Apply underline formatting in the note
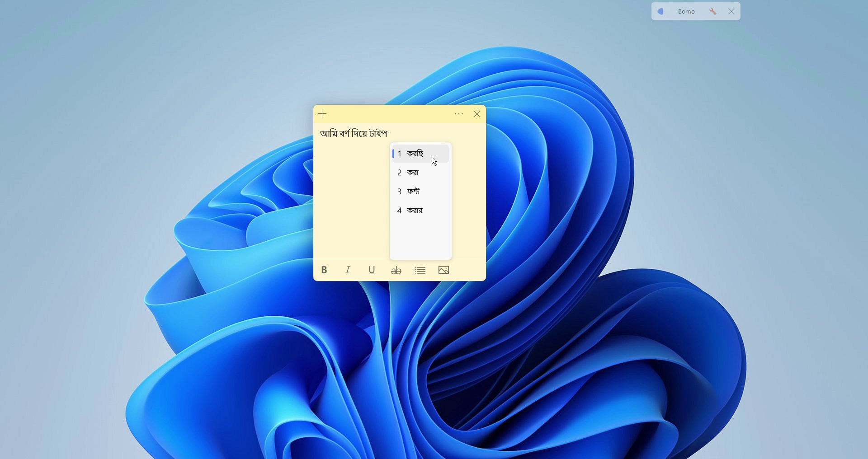868x459 pixels. click(x=372, y=270)
